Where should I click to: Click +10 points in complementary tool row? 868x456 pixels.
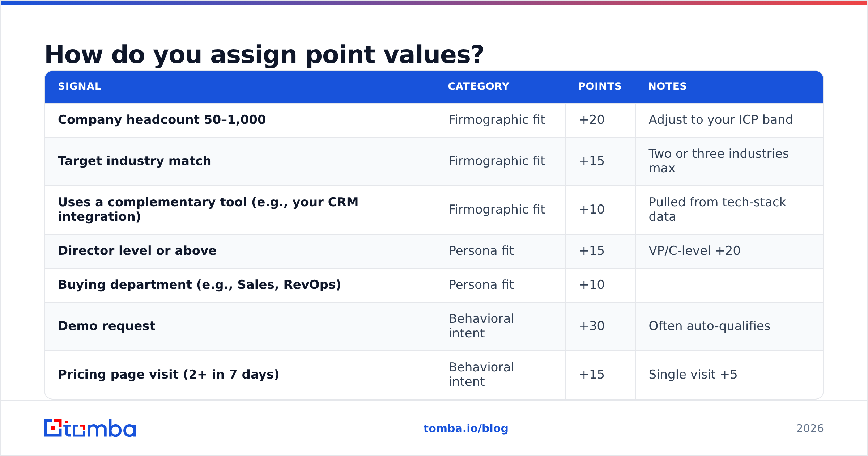[592, 210]
